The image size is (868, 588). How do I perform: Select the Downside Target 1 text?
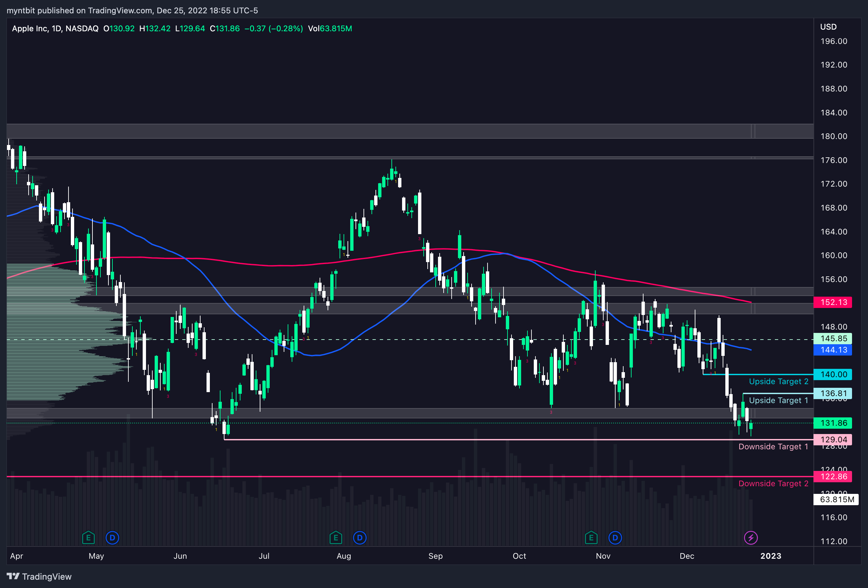click(773, 447)
